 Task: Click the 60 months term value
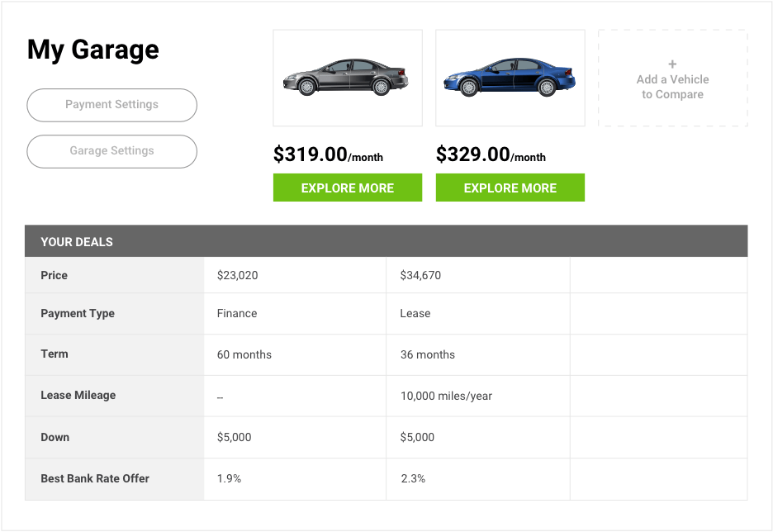click(244, 354)
